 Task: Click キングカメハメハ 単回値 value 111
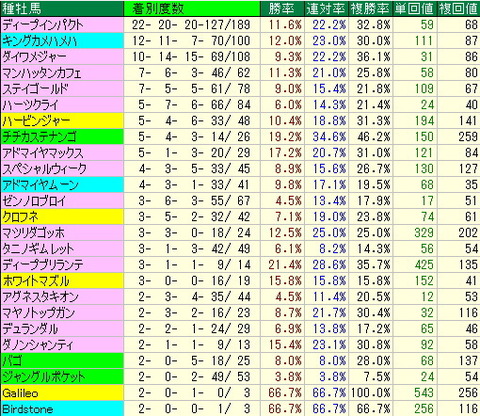click(424, 41)
